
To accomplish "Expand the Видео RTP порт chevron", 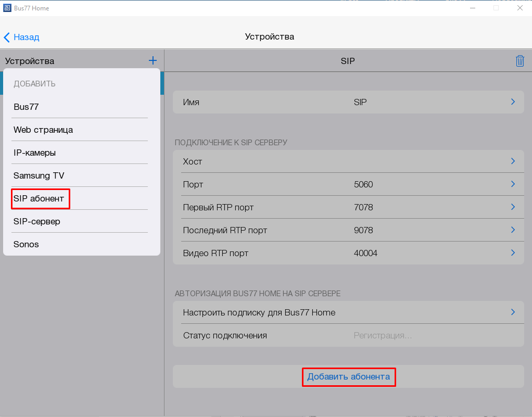I will click(513, 253).
